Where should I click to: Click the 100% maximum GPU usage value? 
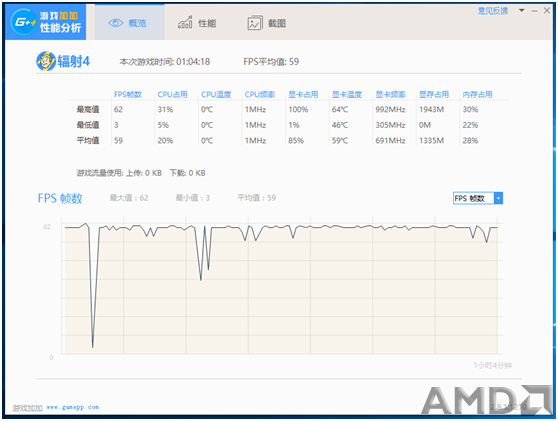[x=298, y=109]
